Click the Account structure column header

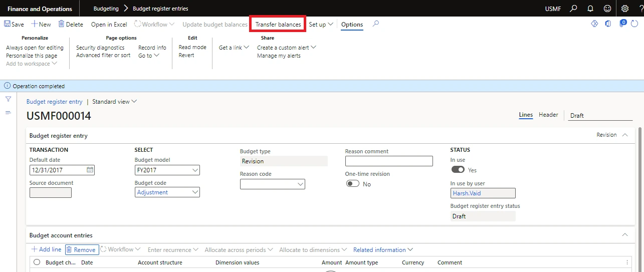pos(160,262)
